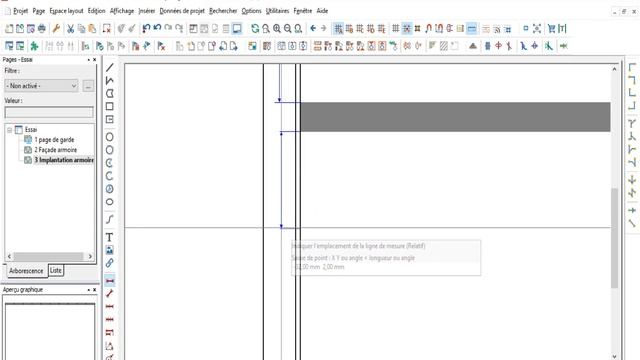Image resolution: width=640 pixels, height=360 pixels.
Task: Open the Fenêtre menu
Action: point(302,11)
